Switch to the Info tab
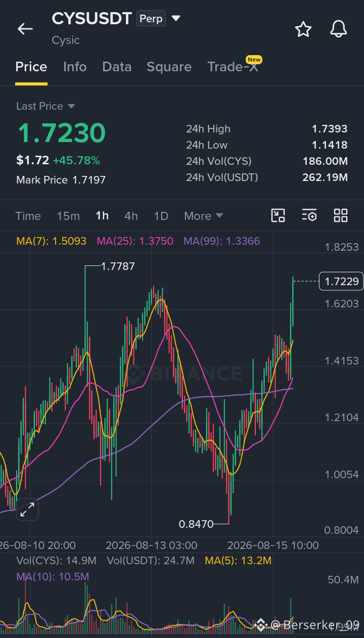The image size is (364, 638). (x=75, y=67)
